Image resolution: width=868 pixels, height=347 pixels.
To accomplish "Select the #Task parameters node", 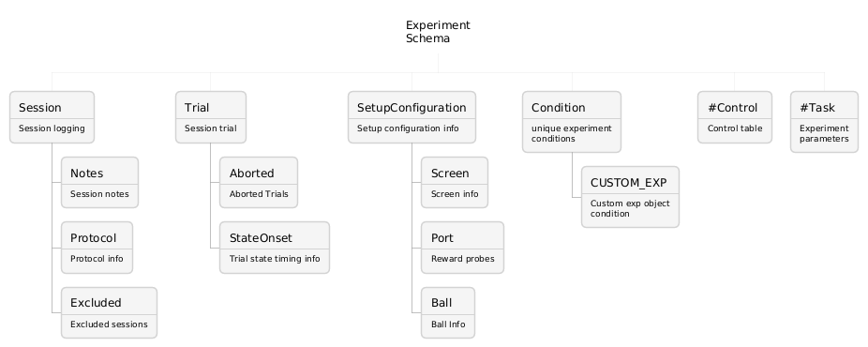I will [824, 122].
